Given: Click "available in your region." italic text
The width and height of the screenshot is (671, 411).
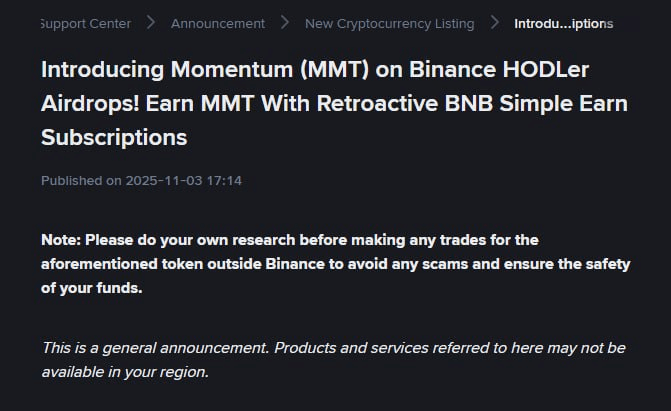Looking at the screenshot, I should pos(125,371).
